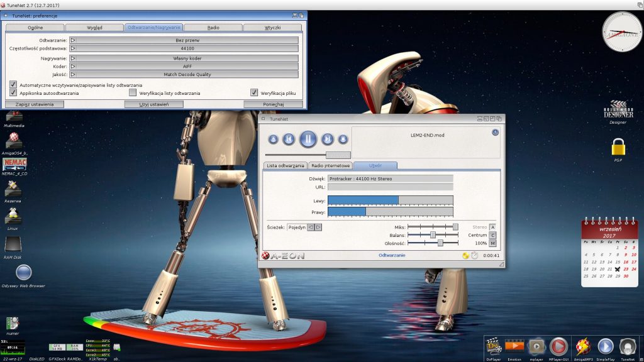The height and width of the screenshot is (362, 644).
Task: Select the Utwór tab
Action: click(x=375, y=165)
